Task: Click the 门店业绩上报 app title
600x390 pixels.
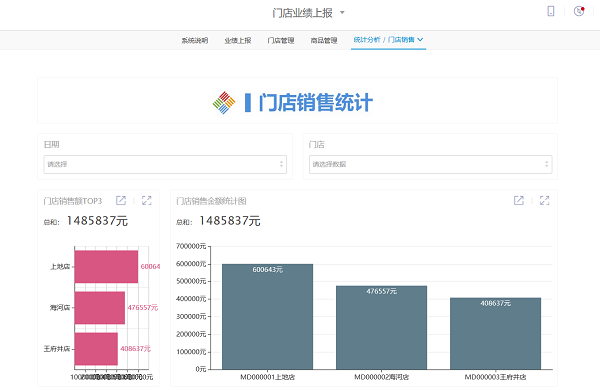Action: [x=302, y=13]
